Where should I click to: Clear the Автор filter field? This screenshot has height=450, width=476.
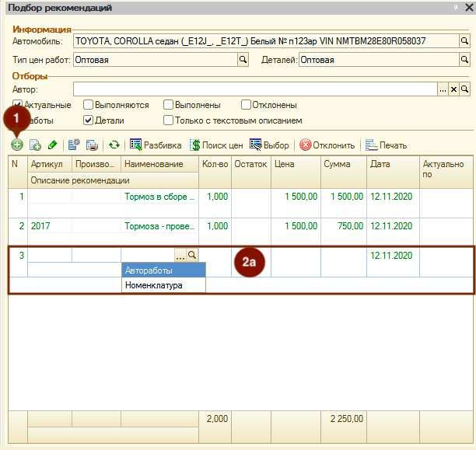[454, 89]
